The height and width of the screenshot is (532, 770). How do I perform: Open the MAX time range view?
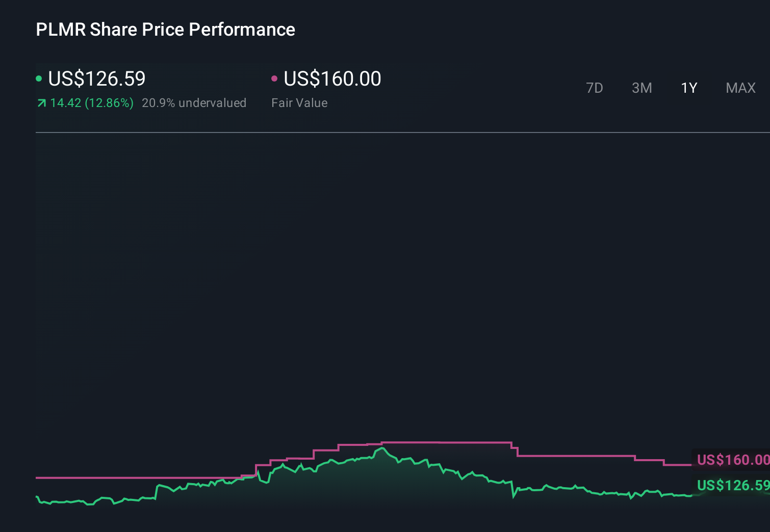pyautogui.click(x=740, y=88)
